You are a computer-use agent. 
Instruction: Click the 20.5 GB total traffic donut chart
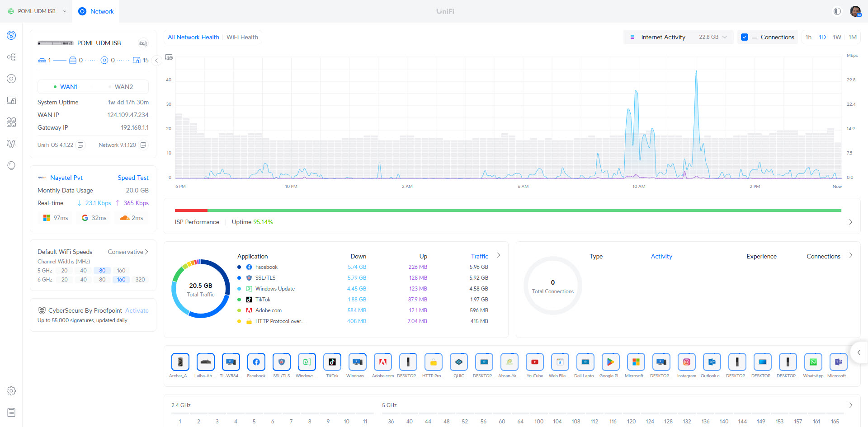[201, 289]
